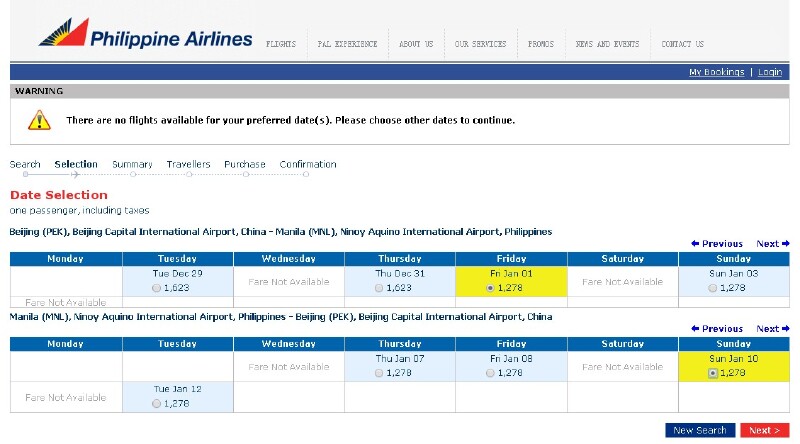Go to Next week for Beijing–Manila
The width and height of the screenshot is (800, 444).
(772, 243)
